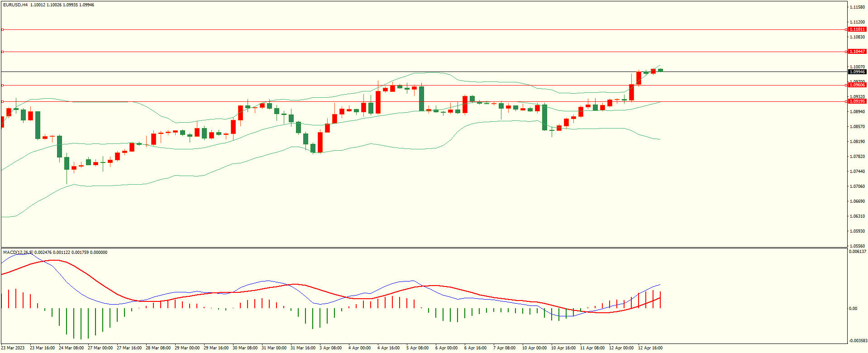Select the 1.11011 red price label

(857, 29)
